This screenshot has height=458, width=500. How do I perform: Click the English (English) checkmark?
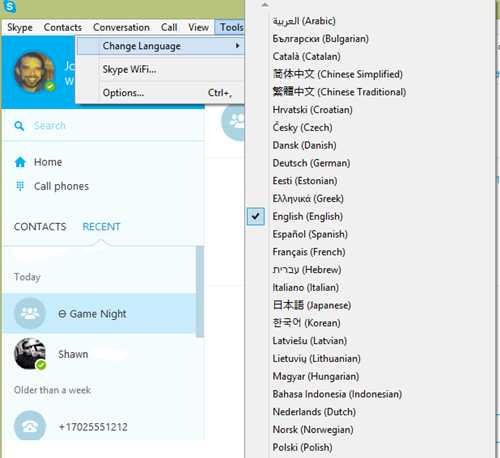tap(256, 217)
